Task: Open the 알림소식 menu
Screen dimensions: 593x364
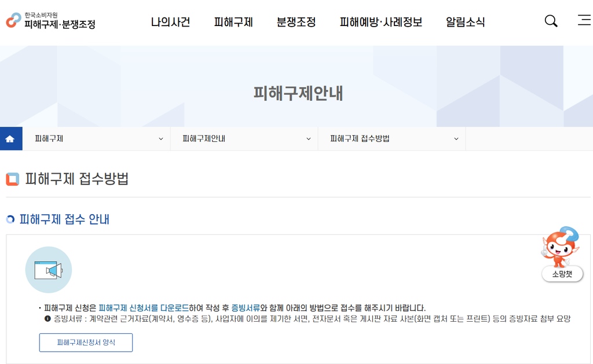Action: [x=465, y=22]
